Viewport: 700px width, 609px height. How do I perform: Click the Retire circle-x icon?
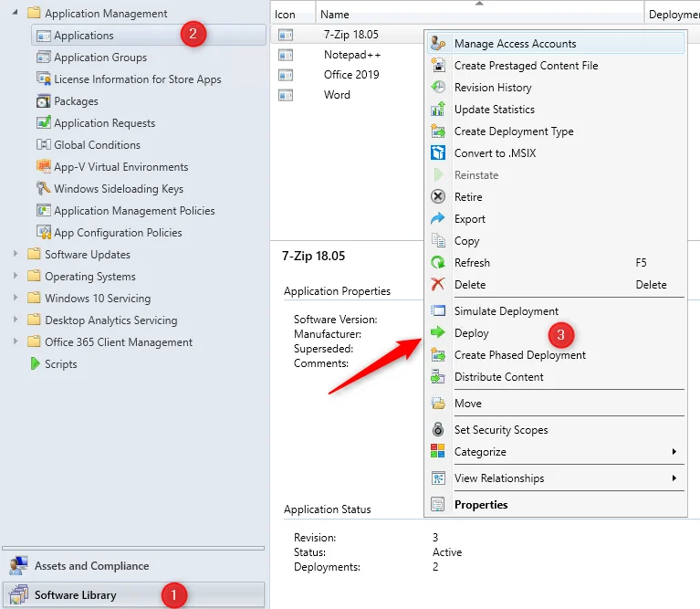(x=438, y=196)
